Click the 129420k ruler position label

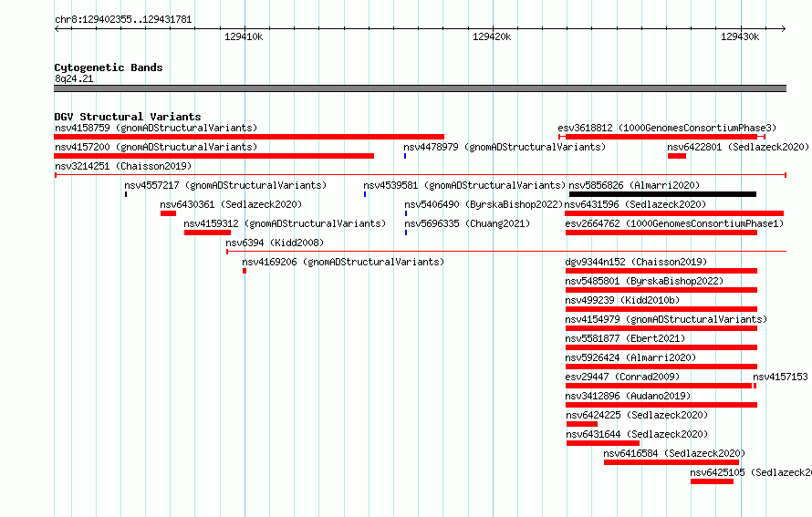click(492, 36)
